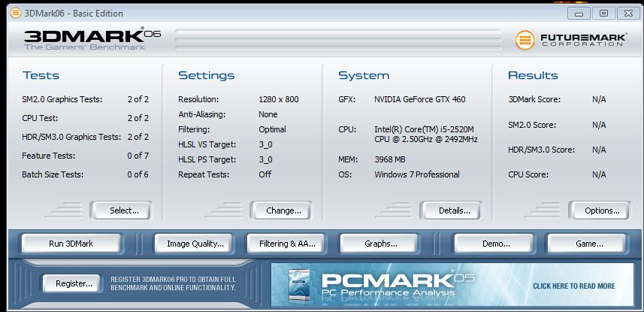The image size is (644, 312).
Task: Click the 'CPU Test:' label
Action: pyautogui.click(x=40, y=118)
